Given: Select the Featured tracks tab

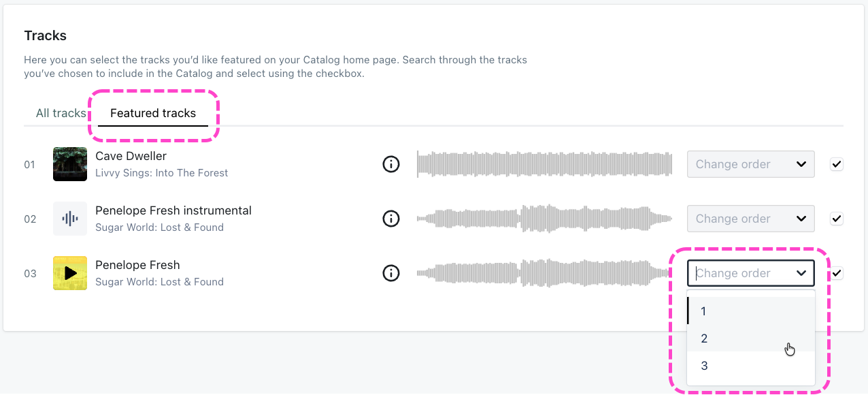Looking at the screenshot, I should 153,113.
